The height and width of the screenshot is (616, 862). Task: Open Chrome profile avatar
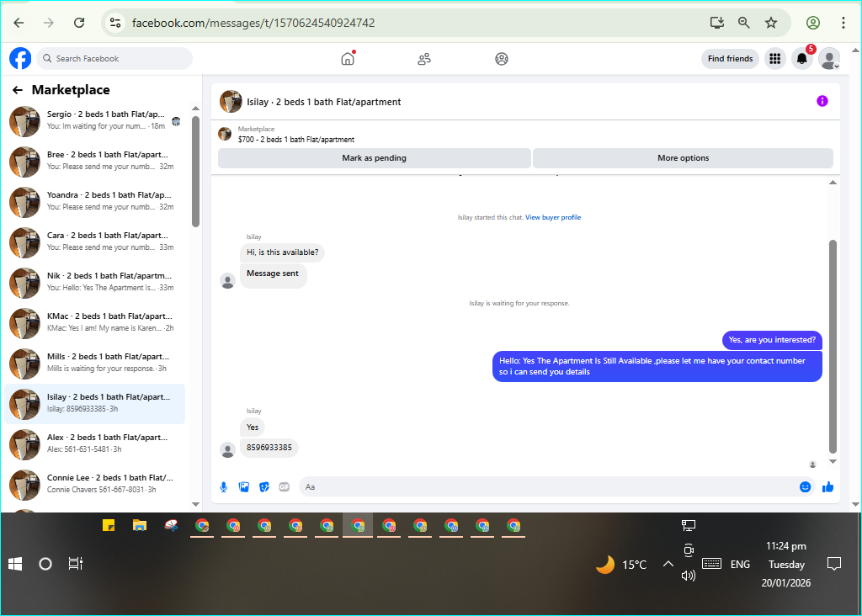click(x=813, y=23)
